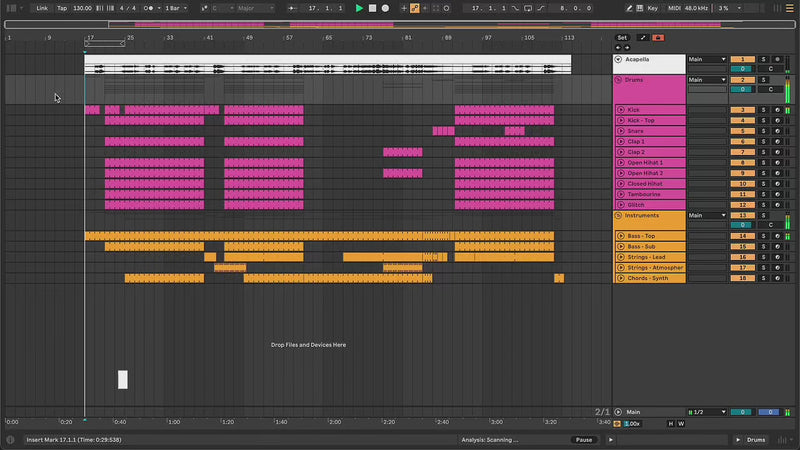Image resolution: width=800 pixels, height=450 pixels.
Task: Toggle the metronome icon
Action: (149, 8)
